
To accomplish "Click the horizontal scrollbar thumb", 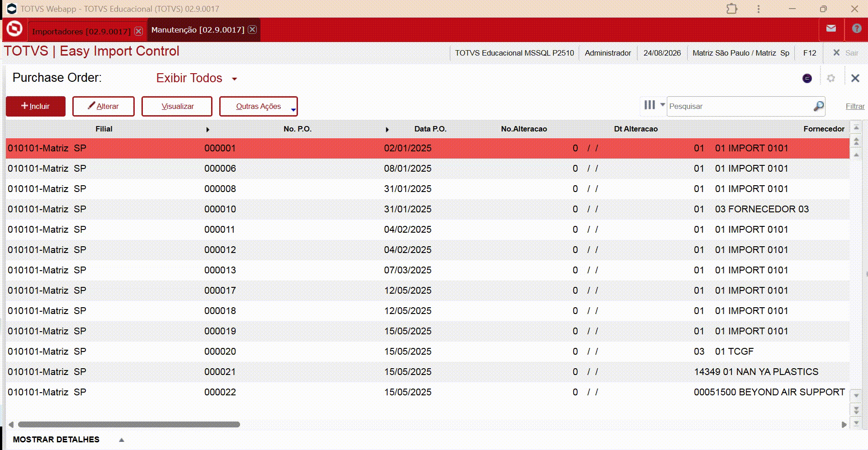I will [129, 424].
